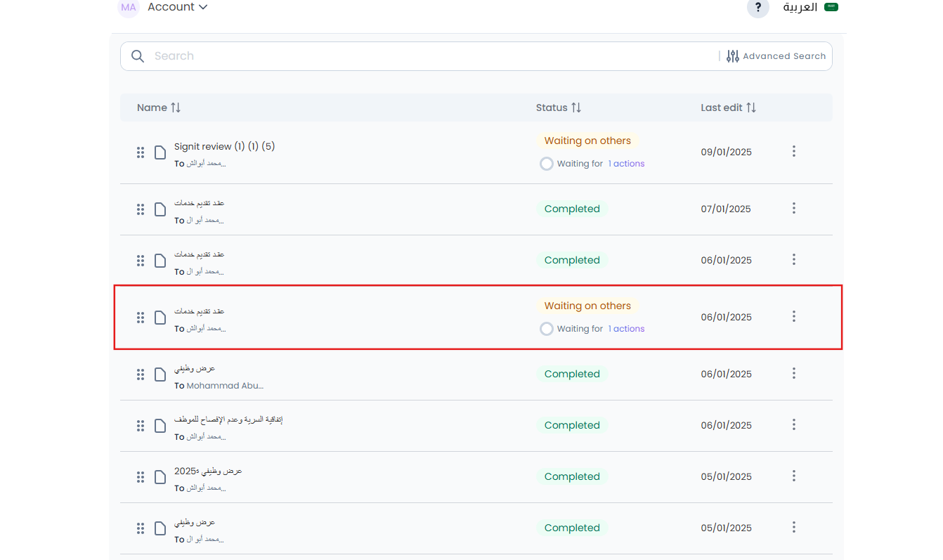
Task: Open Advanced Search filters
Action: (776, 56)
